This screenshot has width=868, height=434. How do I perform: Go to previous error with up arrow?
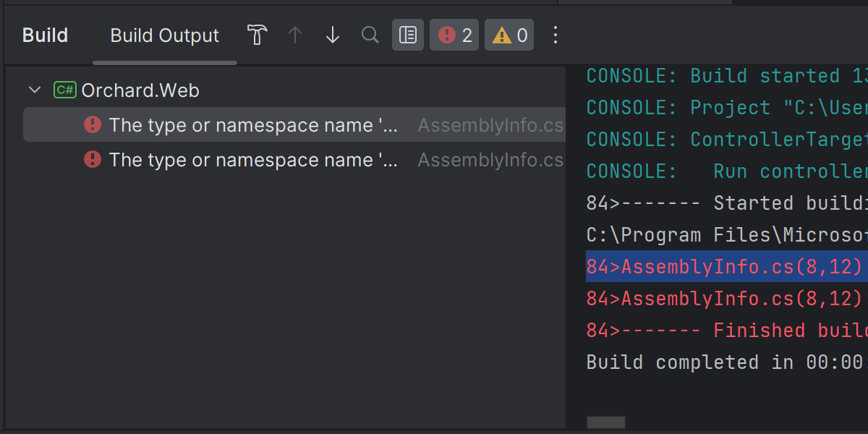pyautogui.click(x=295, y=35)
